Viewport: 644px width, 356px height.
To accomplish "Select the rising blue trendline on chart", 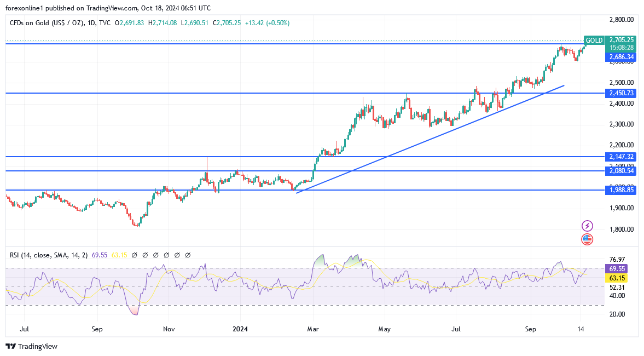I will tap(430, 139).
